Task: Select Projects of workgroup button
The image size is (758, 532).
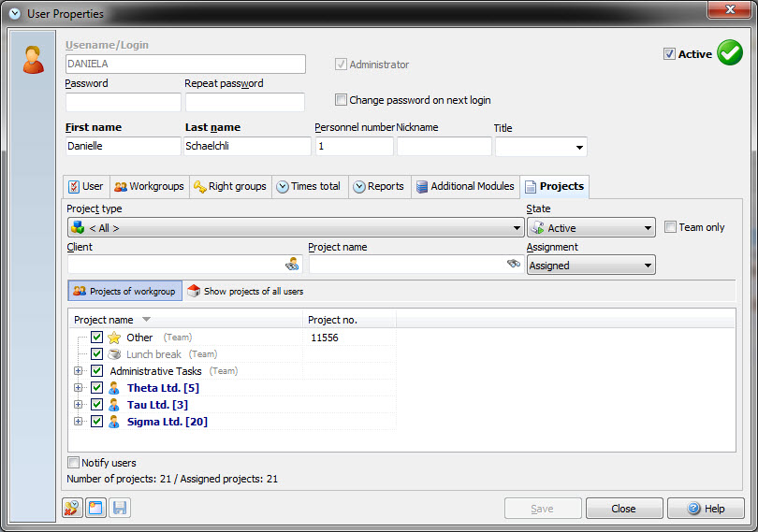Action: 124,291
